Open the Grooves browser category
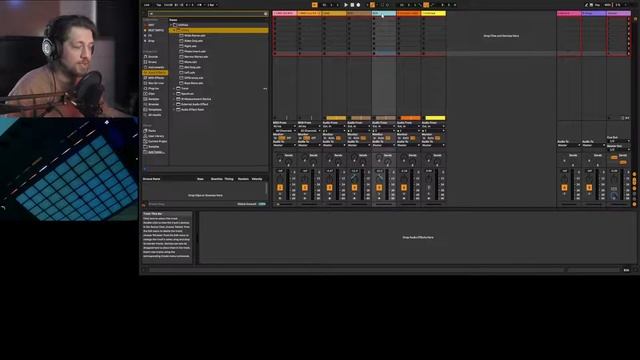640x360 pixels. (153, 104)
